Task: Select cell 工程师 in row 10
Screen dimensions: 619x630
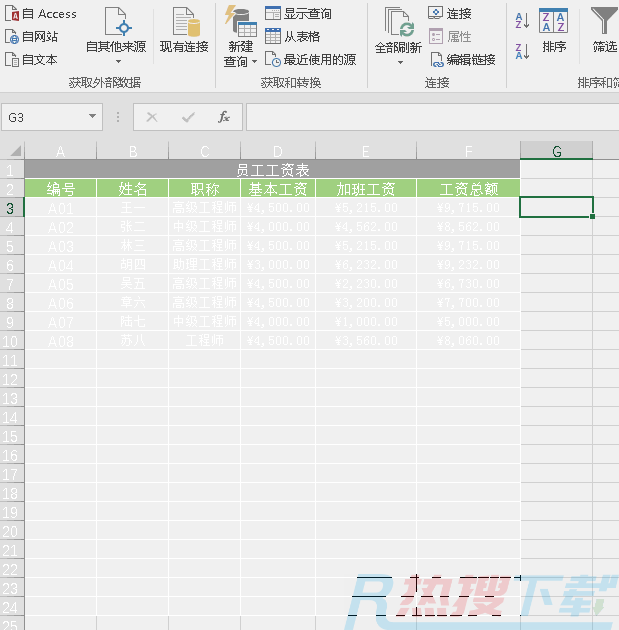Action: [204, 341]
